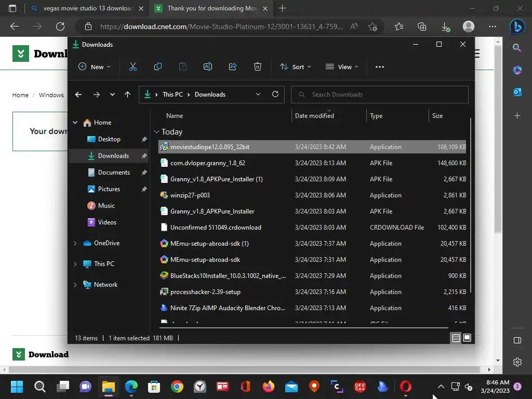Switch to details view layout icon
This screenshot has width=532, height=399.
[456, 338]
